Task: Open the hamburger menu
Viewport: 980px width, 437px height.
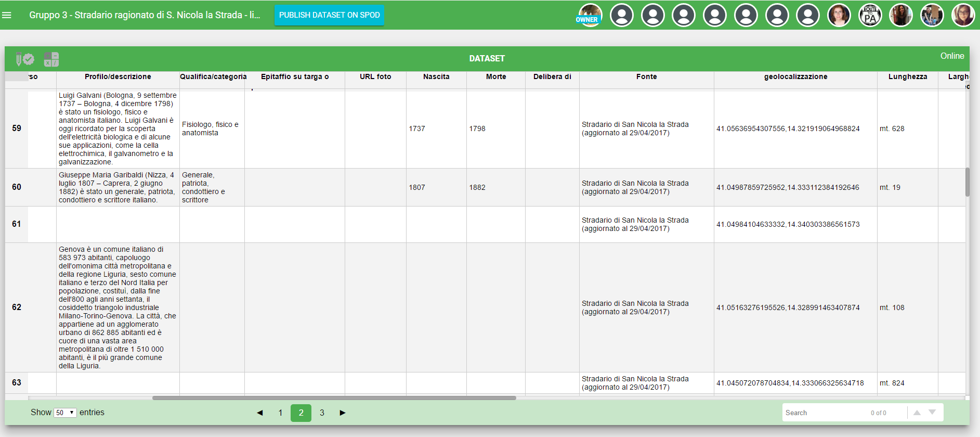Action: click(x=7, y=15)
